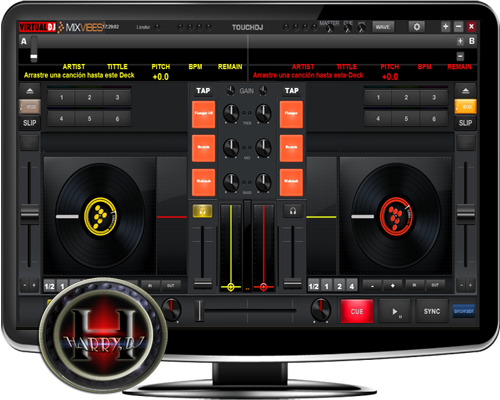The height and width of the screenshot is (400, 500).
Task: Click the pitch bend minus on deck A
Action: coord(25,285)
